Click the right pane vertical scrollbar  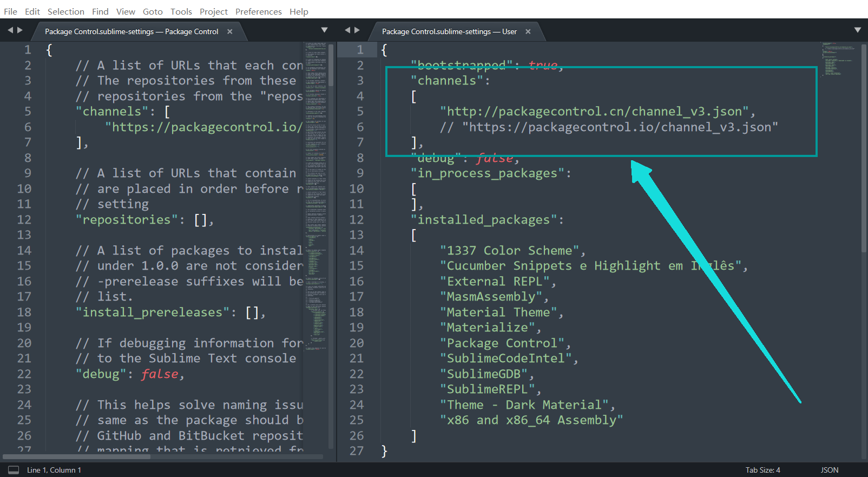(864, 147)
